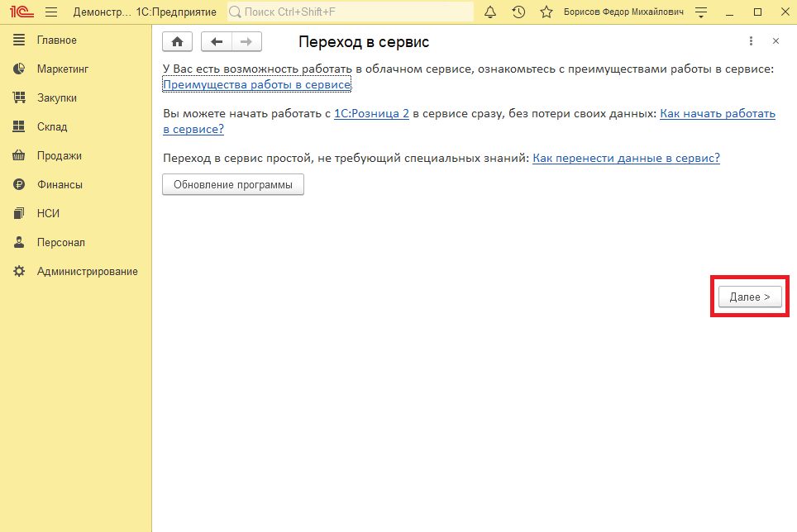Click the search field Поиск Ctrl+Shift+F
Screen dimensions: 797x532
(351, 12)
